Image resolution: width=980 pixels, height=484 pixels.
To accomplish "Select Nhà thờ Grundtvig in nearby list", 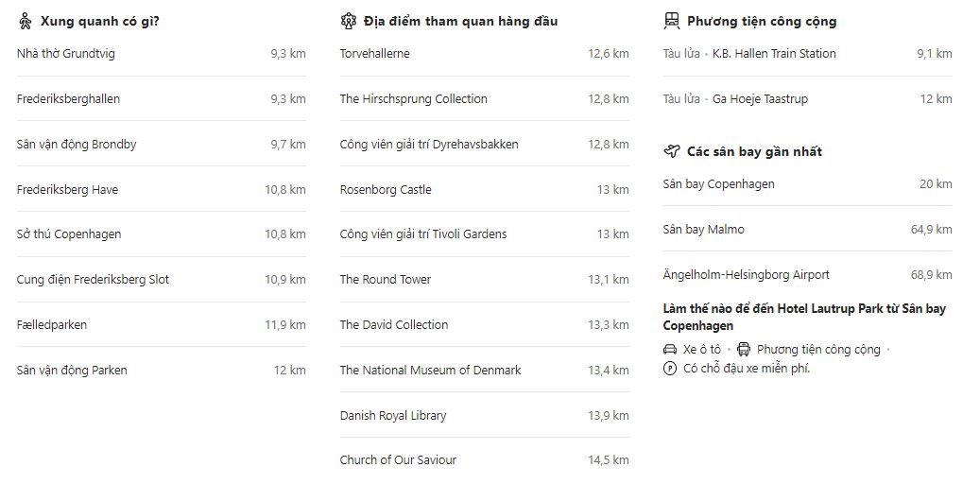I will [66, 54].
